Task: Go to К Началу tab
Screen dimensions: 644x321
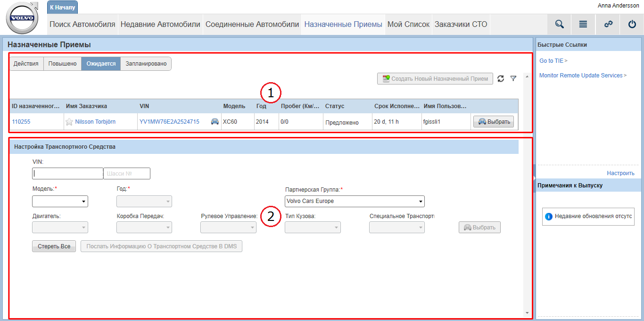Action: (x=62, y=7)
